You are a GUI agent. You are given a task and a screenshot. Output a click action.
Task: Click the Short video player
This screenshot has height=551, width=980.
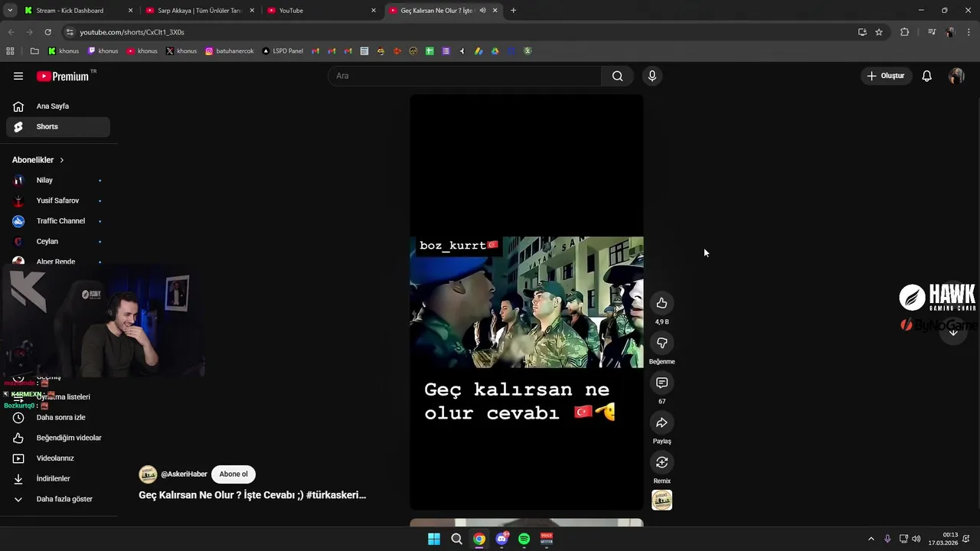527,302
